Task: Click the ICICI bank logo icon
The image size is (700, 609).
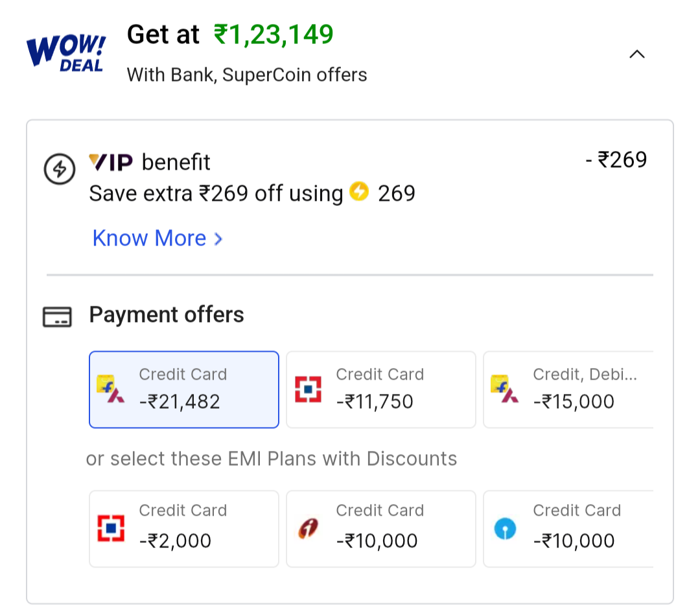Action: [x=308, y=529]
